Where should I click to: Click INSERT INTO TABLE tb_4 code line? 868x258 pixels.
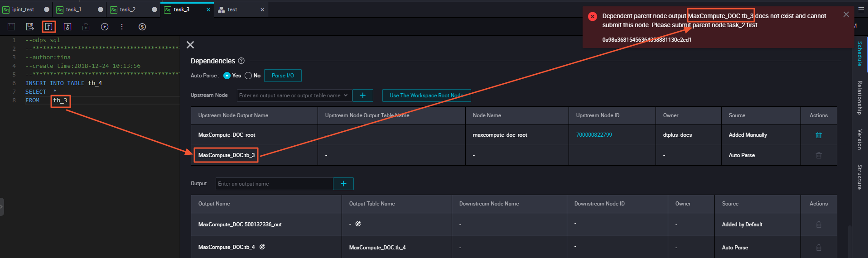coord(63,83)
